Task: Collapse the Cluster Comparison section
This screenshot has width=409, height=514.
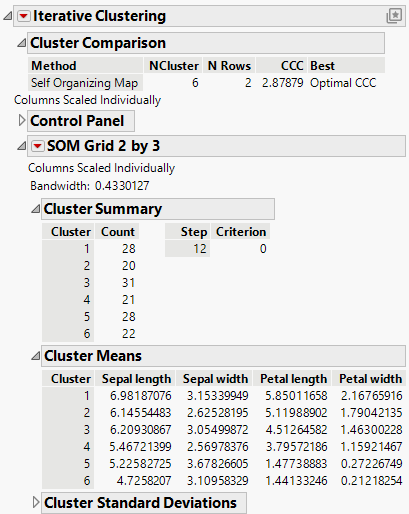Action: tap(21, 43)
